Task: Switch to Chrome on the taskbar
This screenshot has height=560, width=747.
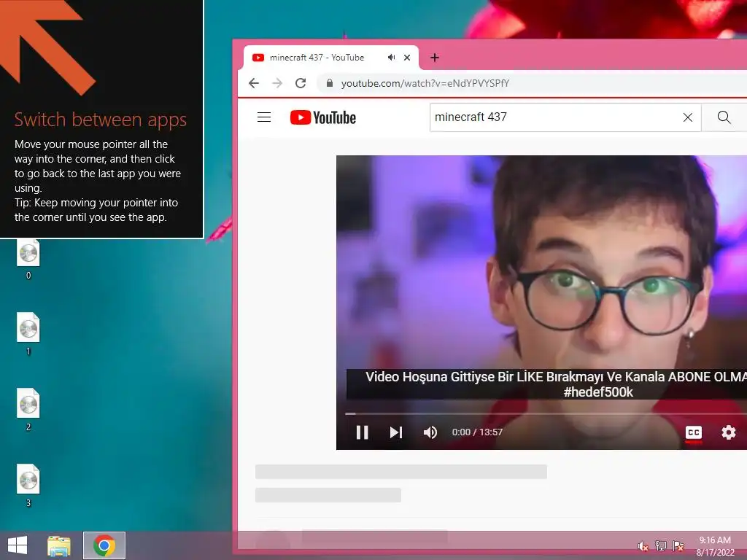Action: pos(104,545)
